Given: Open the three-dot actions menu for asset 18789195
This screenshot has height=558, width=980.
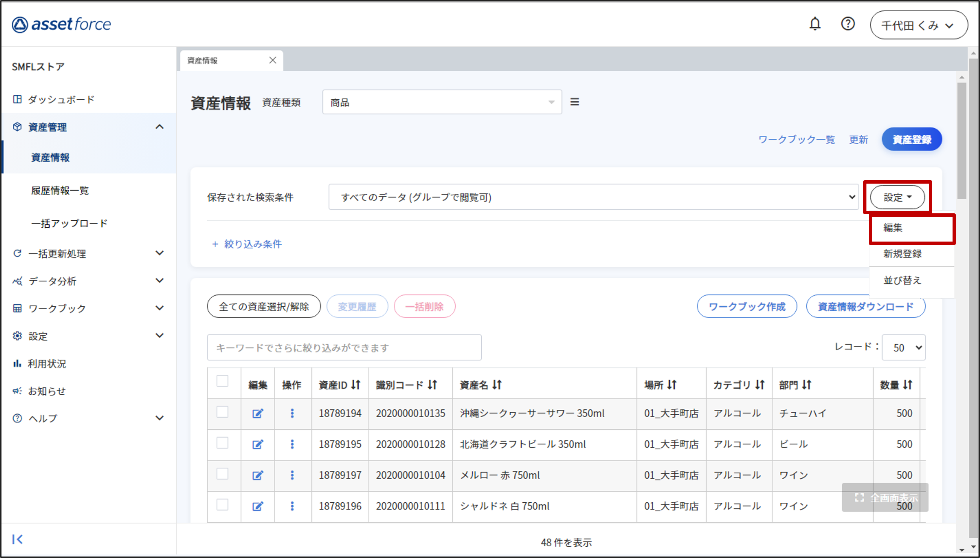Looking at the screenshot, I should coord(292,444).
